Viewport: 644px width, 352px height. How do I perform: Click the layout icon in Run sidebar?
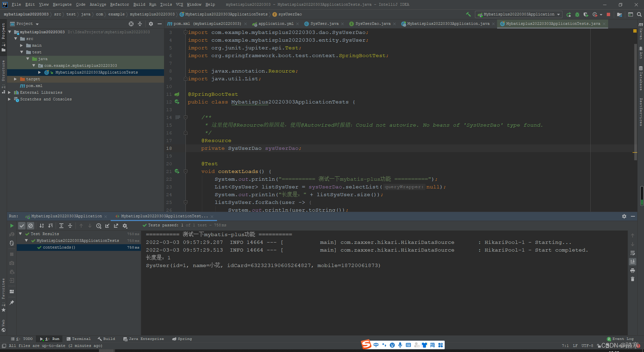coord(12,292)
